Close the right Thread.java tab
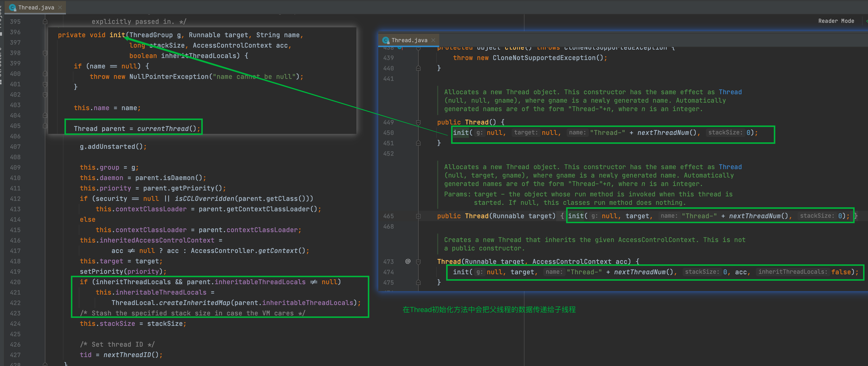Viewport: 868px width, 366px height. tap(433, 40)
